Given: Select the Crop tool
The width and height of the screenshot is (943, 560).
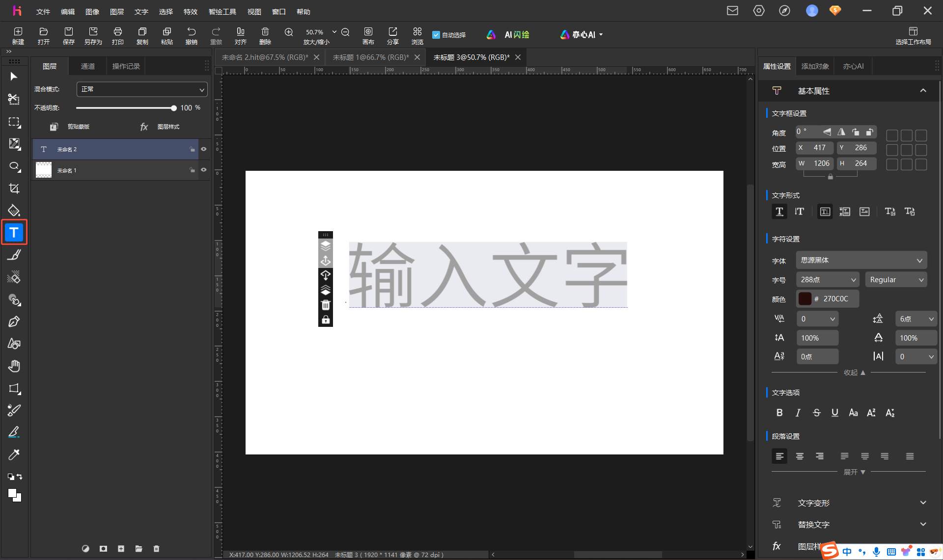Looking at the screenshot, I should point(14,188).
